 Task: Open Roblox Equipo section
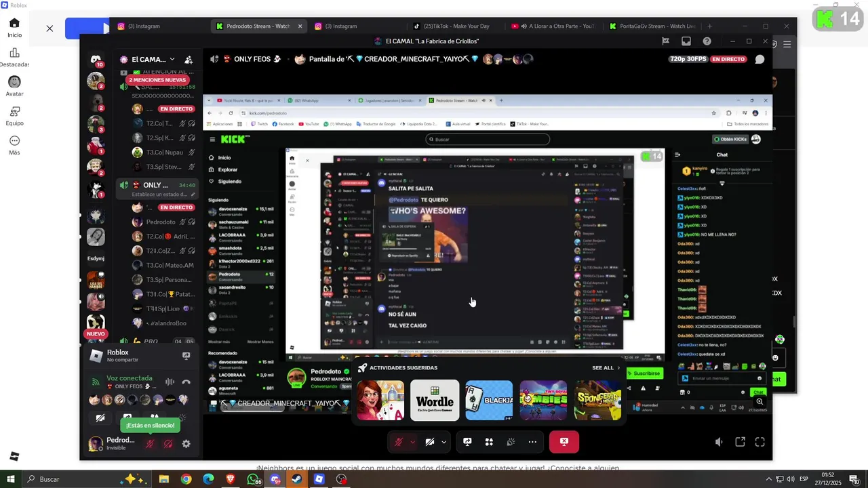(14, 116)
